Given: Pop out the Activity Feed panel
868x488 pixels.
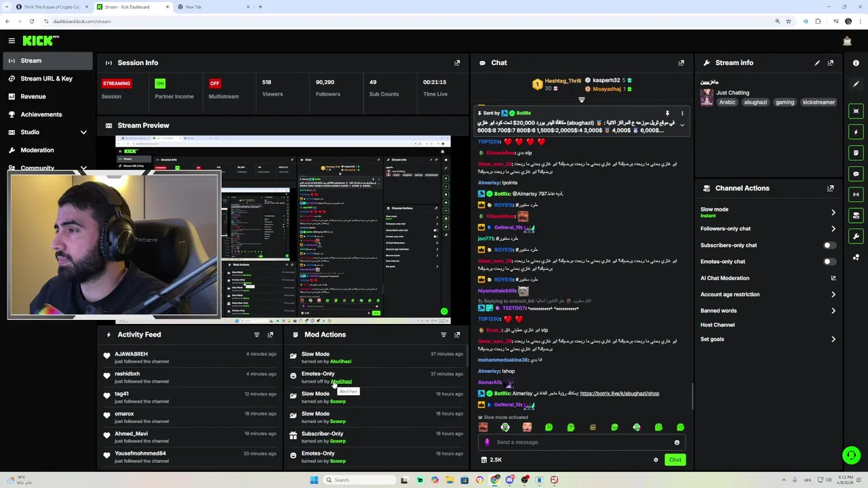Looking at the screenshot, I should tap(270, 335).
